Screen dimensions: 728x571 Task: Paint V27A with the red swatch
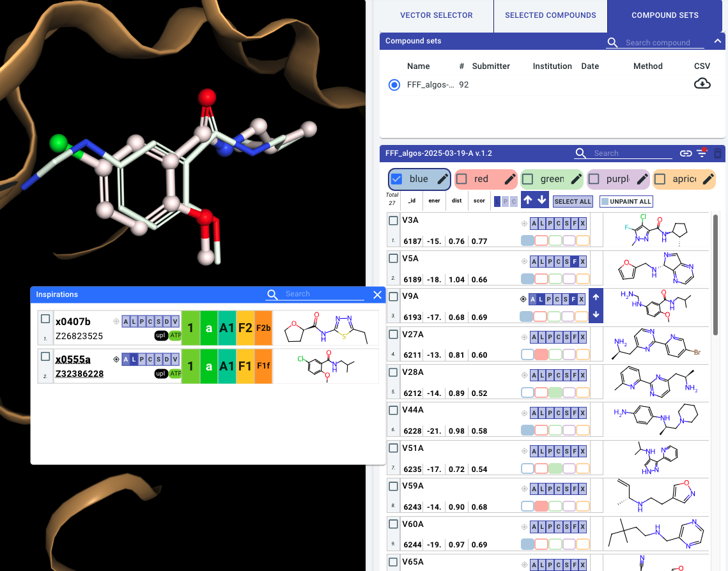[541, 354]
